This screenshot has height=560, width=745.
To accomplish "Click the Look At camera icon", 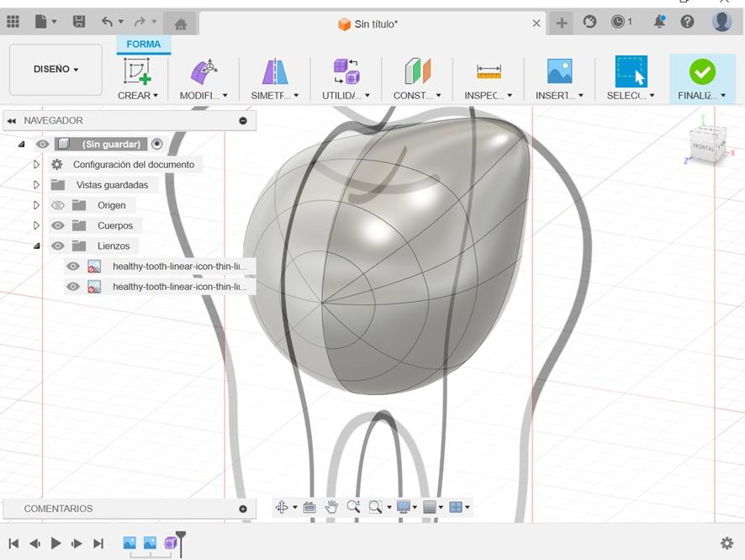I will pos(309,507).
